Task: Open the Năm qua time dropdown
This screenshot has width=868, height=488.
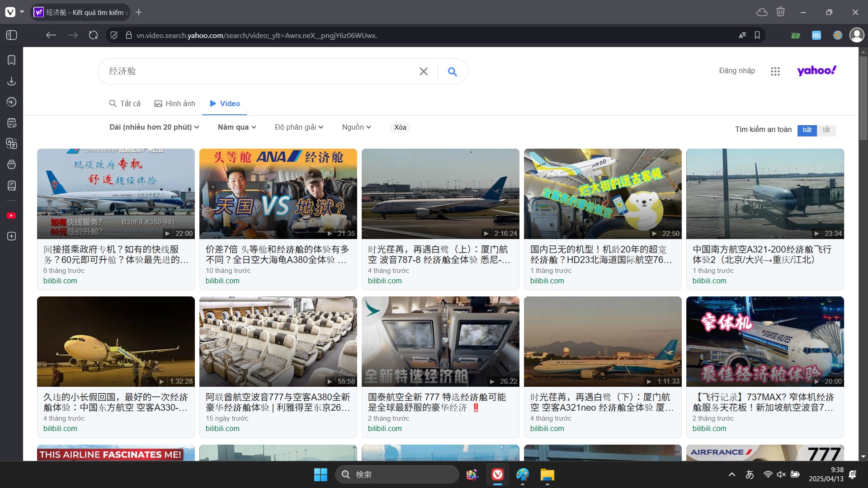Action: pos(237,127)
